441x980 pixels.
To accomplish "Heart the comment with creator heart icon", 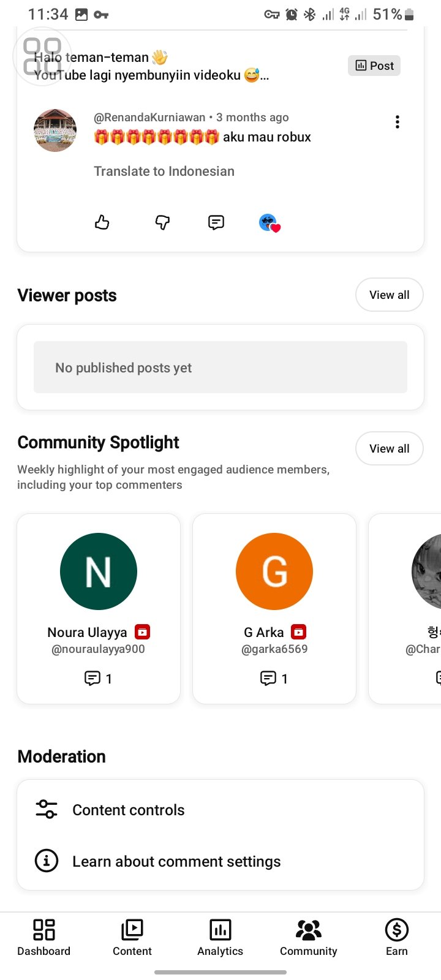I will click(x=269, y=224).
